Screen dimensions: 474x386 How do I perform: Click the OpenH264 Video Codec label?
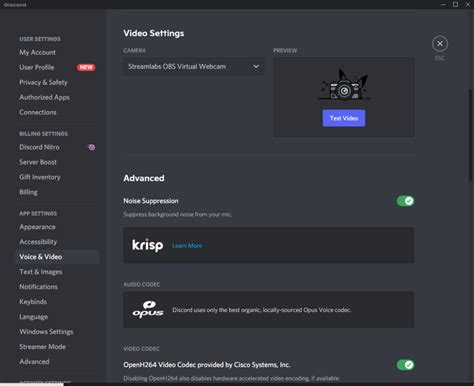pyautogui.click(x=207, y=365)
